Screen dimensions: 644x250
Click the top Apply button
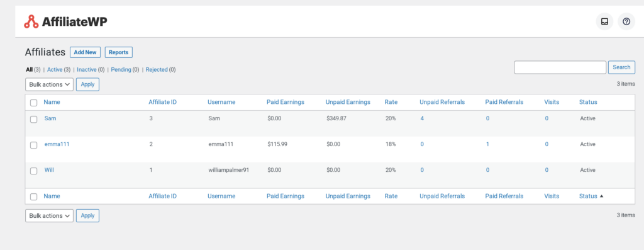coord(87,84)
